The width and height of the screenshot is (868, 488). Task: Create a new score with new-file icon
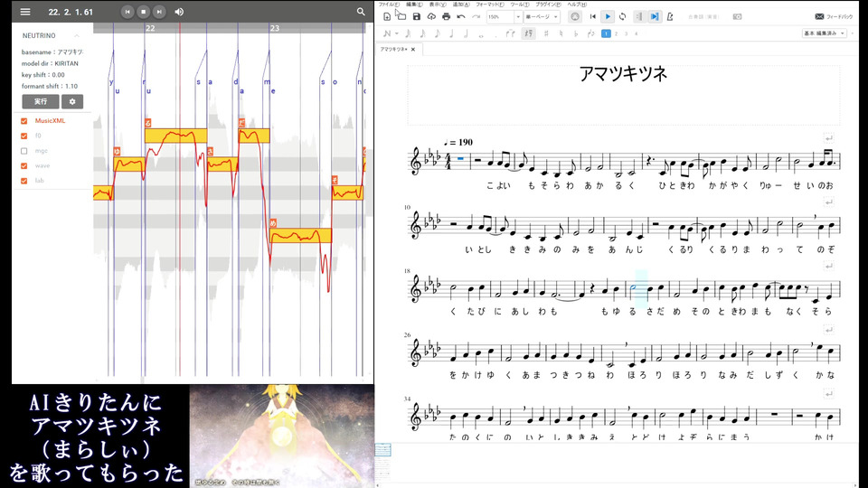pyautogui.click(x=387, y=16)
